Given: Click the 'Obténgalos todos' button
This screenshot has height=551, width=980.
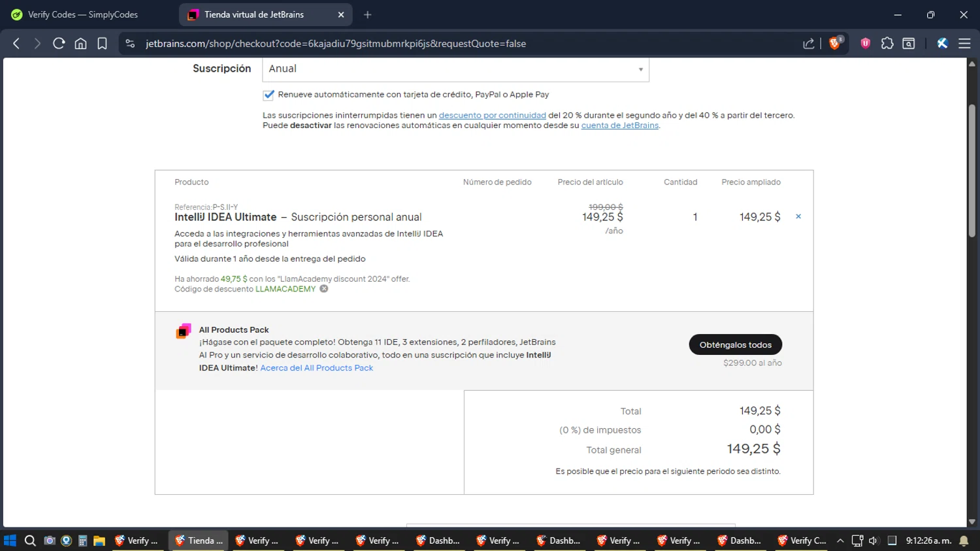Looking at the screenshot, I should 736,344.
